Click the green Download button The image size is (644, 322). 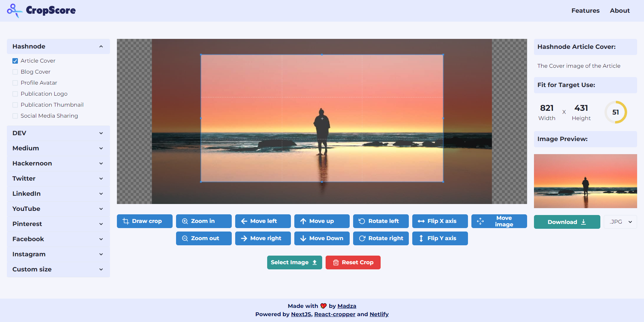567,222
